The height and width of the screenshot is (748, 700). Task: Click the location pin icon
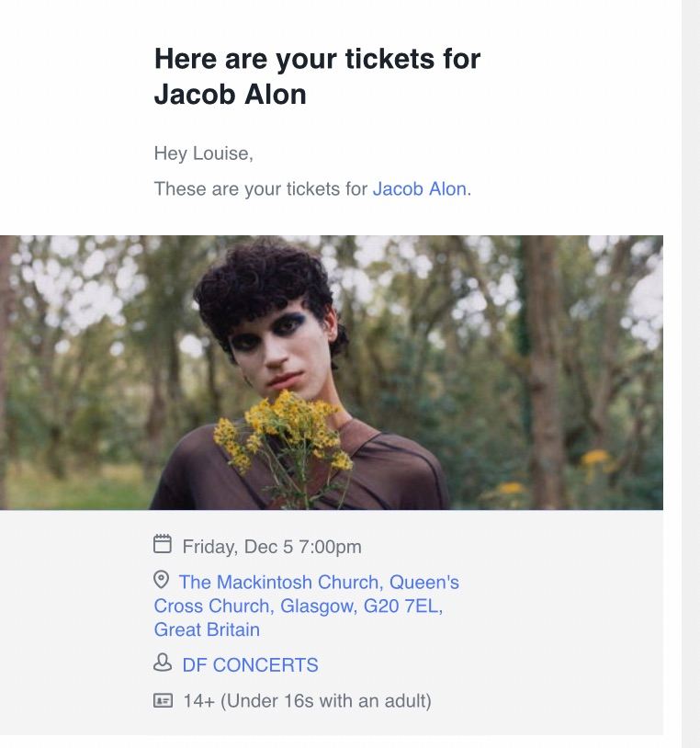coord(163,581)
